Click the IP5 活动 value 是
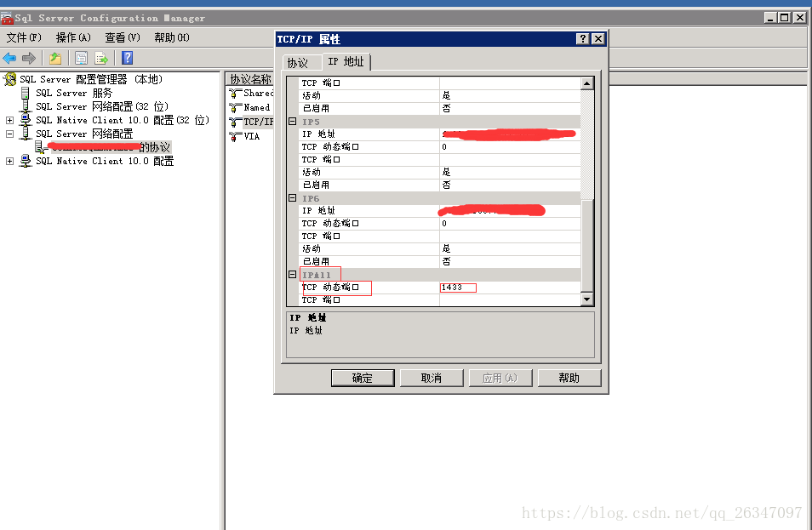This screenshot has width=812, height=530. point(510,173)
